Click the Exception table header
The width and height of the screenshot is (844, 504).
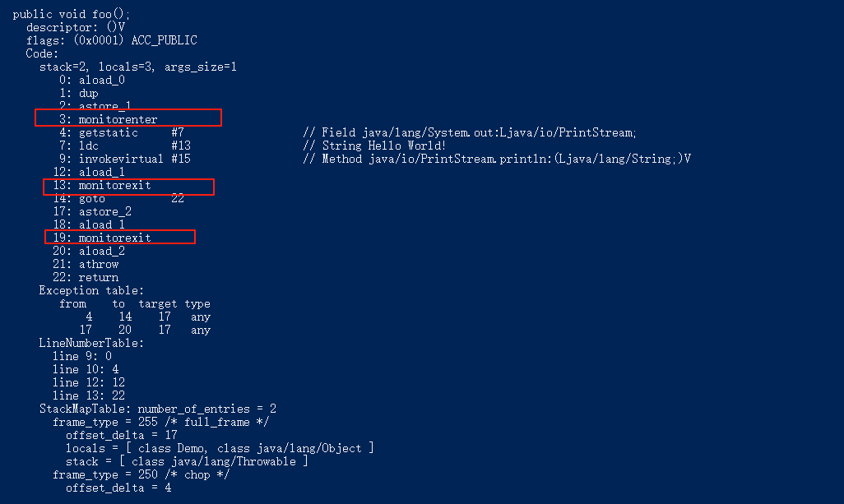point(91,290)
